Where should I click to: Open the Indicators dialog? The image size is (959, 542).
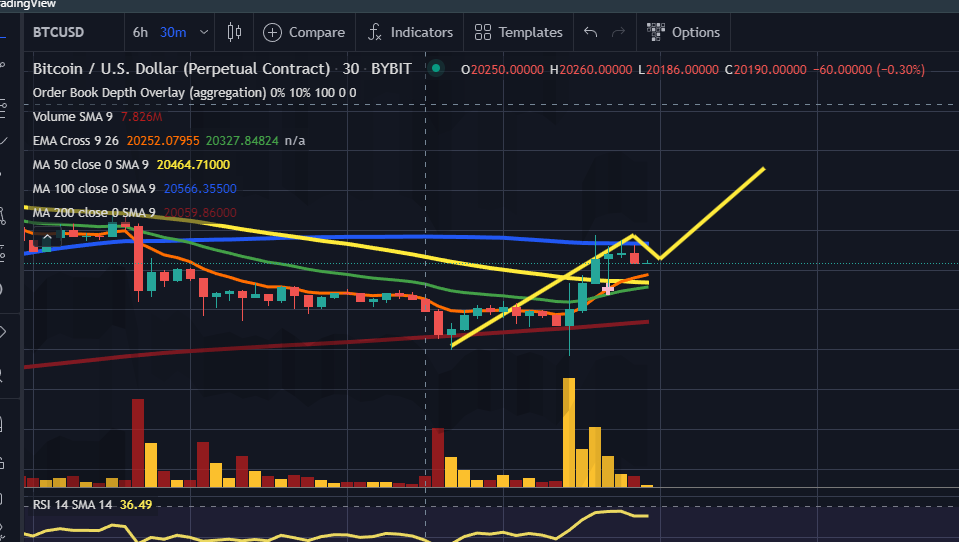click(410, 32)
